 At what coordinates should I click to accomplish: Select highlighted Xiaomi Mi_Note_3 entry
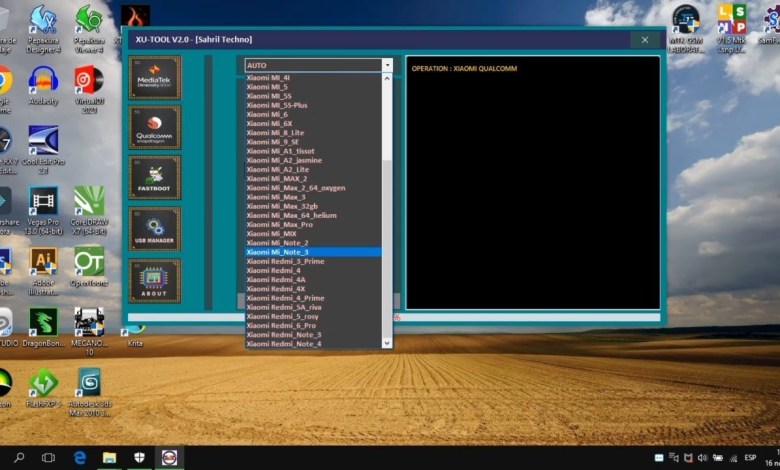(x=313, y=252)
